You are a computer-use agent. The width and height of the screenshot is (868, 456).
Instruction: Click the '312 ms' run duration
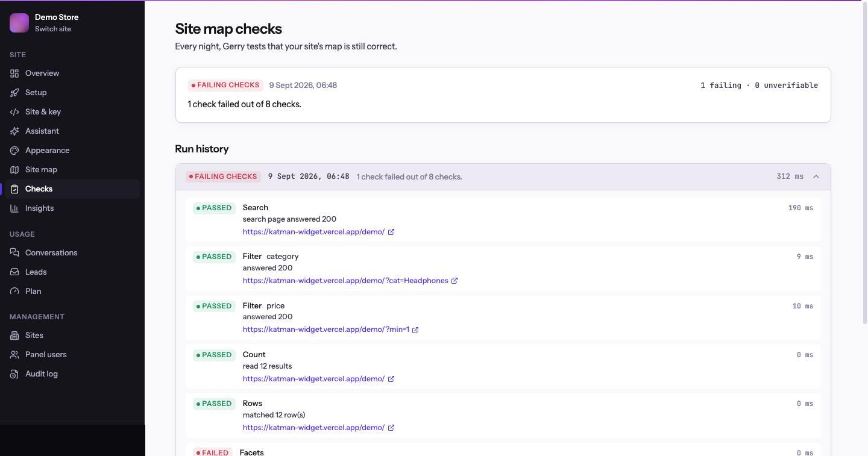click(x=790, y=176)
